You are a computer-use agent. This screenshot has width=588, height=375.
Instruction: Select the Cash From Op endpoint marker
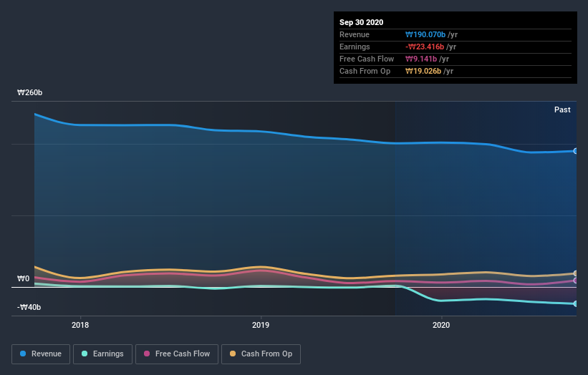[576, 273]
